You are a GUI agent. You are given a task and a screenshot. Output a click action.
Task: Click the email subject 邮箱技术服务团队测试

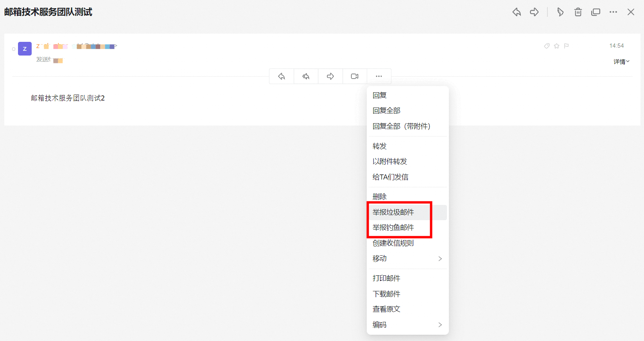(x=48, y=12)
